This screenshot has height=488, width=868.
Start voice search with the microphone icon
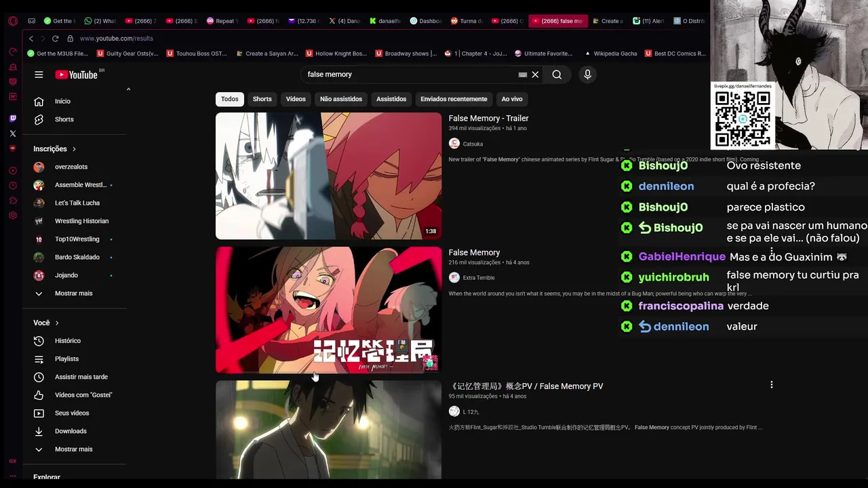click(x=588, y=75)
